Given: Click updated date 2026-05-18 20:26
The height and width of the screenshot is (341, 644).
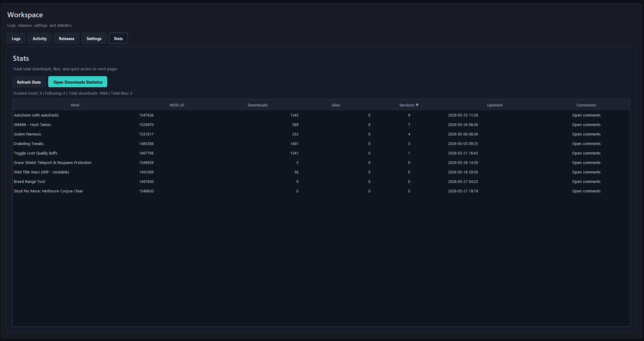Looking at the screenshot, I should tap(463, 172).
